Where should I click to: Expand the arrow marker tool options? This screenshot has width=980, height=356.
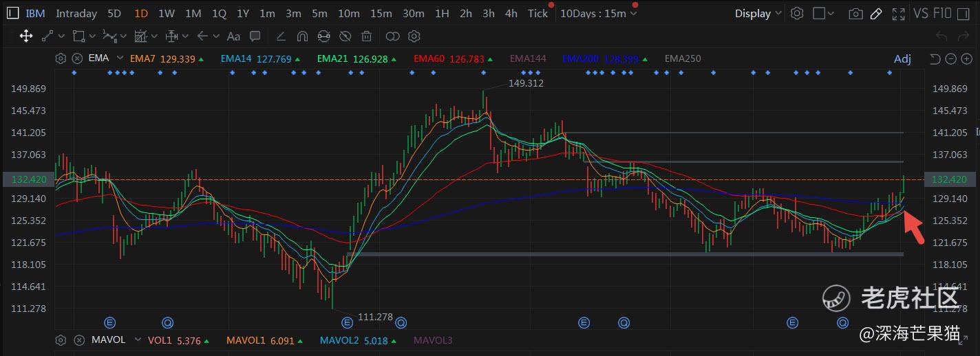click(x=217, y=36)
